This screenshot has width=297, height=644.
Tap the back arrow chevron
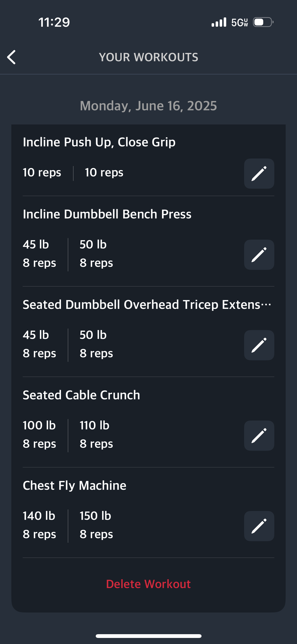tap(12, 57)
